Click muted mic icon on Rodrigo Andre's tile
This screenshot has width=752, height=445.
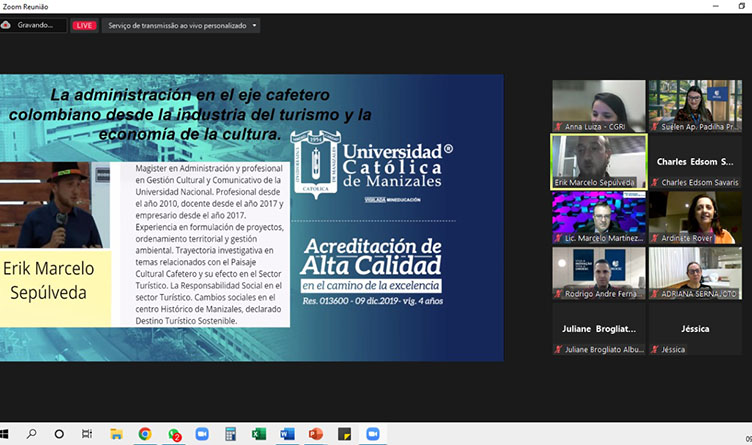[559, 293]
